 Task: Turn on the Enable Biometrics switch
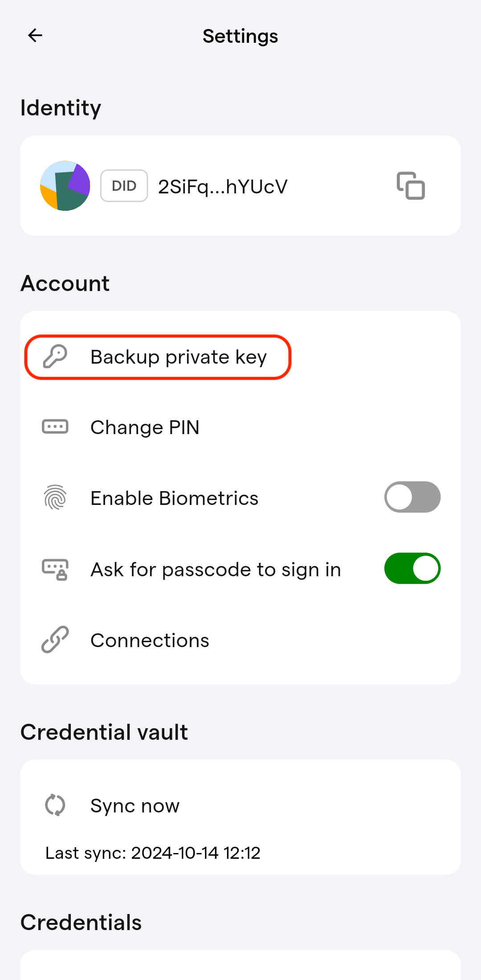click(x=412, y=497)
